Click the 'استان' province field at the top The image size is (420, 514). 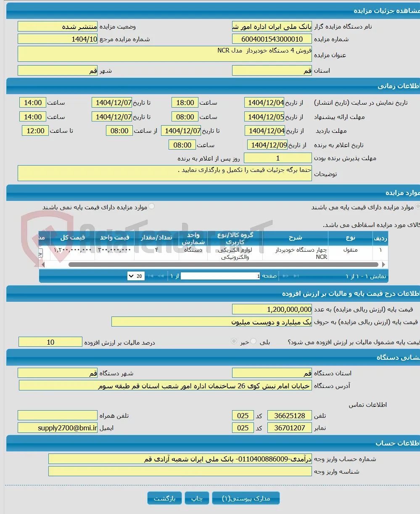(x=272, y=71)
